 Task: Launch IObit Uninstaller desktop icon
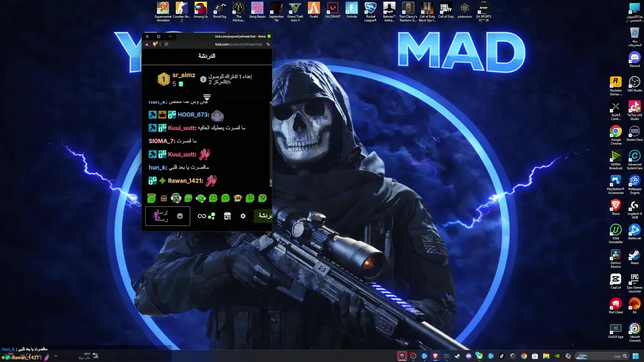[x=616, y=234]
